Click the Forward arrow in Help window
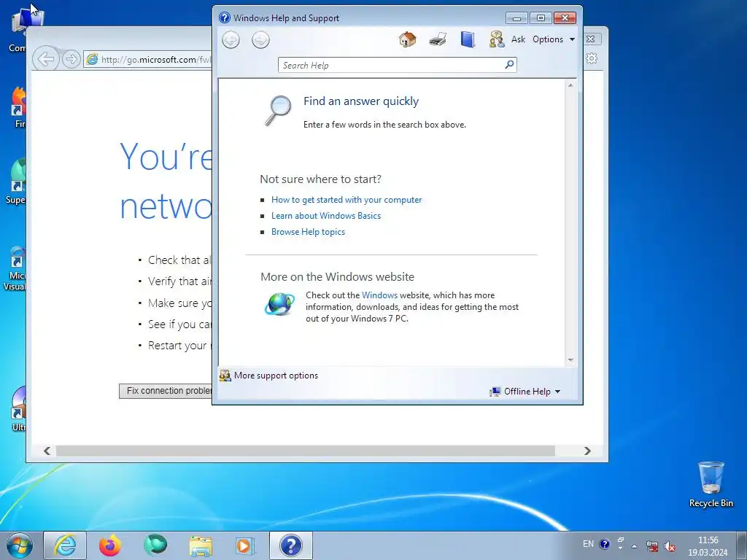 [x=260, y=39]
